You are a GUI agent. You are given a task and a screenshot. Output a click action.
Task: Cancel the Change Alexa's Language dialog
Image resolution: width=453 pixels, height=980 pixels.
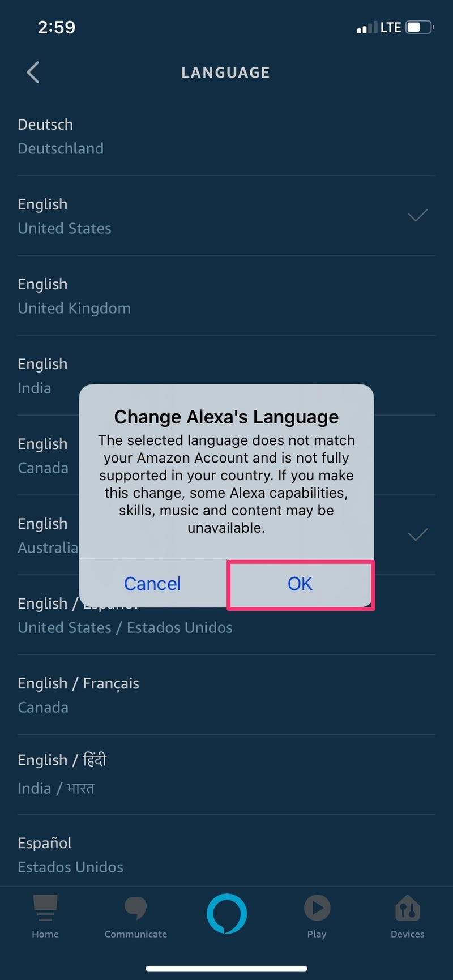click(x=152, y=584)
